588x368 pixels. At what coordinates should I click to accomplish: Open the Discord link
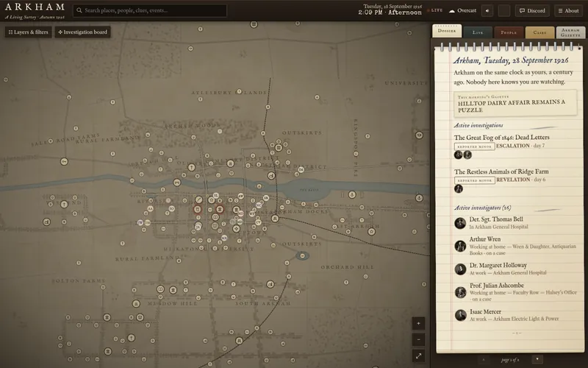[532, 10]
